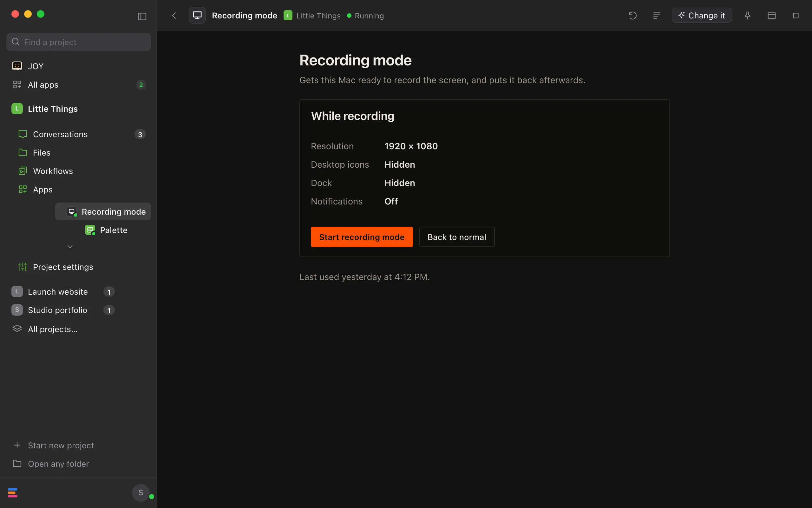Click the Last used yesterday at 4:12 PM text
Image resolution: width=812 pixels, height=508 pixels.
click(364, 277)
